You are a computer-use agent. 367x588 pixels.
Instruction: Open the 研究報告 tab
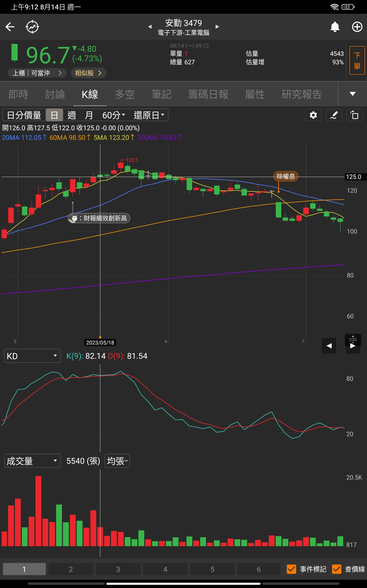pos(301,94)
